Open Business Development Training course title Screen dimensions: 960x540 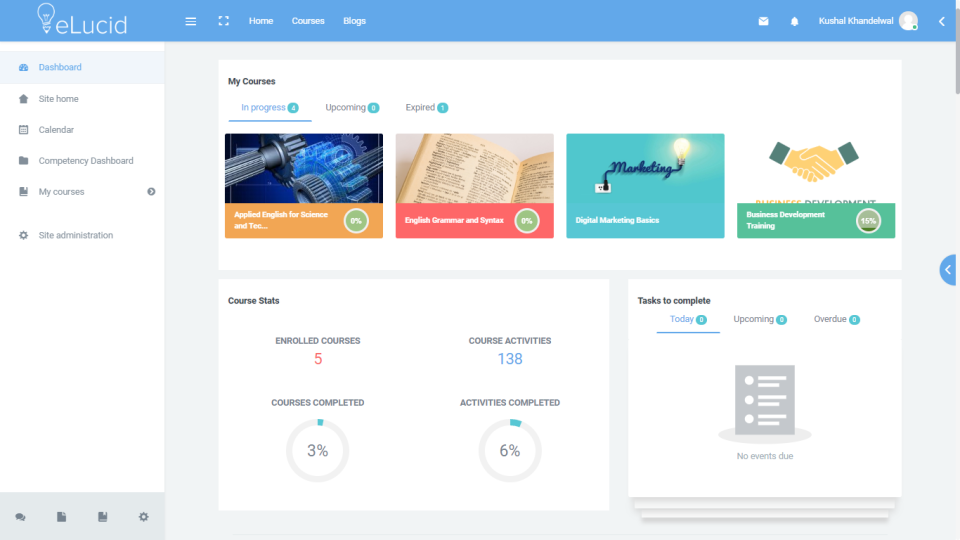click(x=786, y=220)
